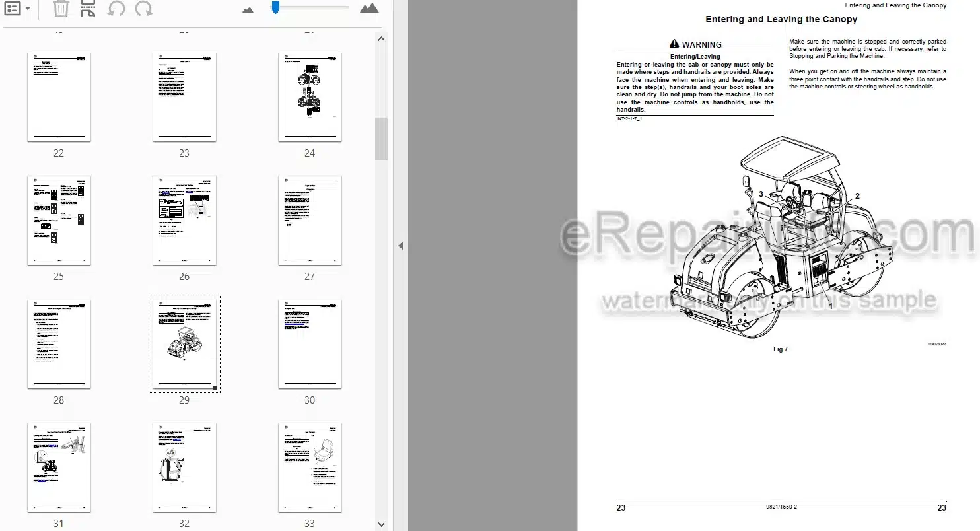This screenshot has height=531, width=980.
Task: Click page number label 26 under the thumbnail
Action: point(184,277)
